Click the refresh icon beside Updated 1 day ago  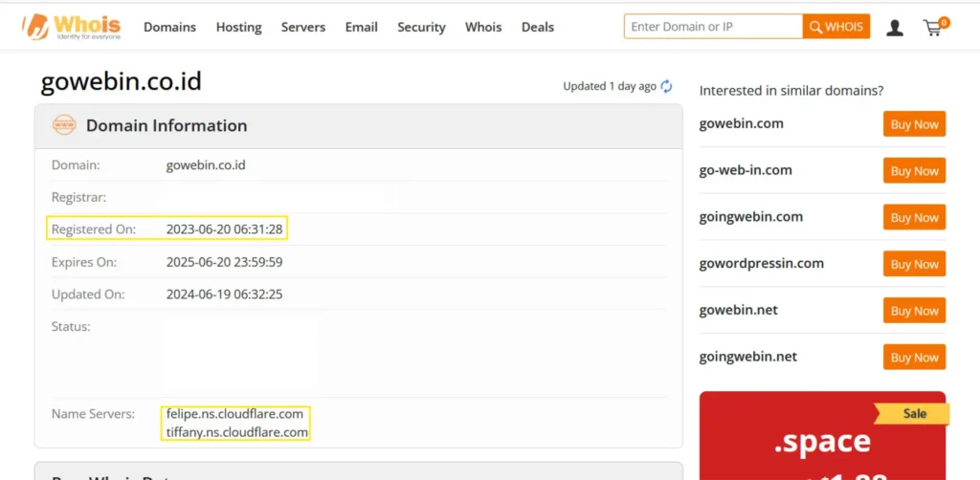click(667, 86)
